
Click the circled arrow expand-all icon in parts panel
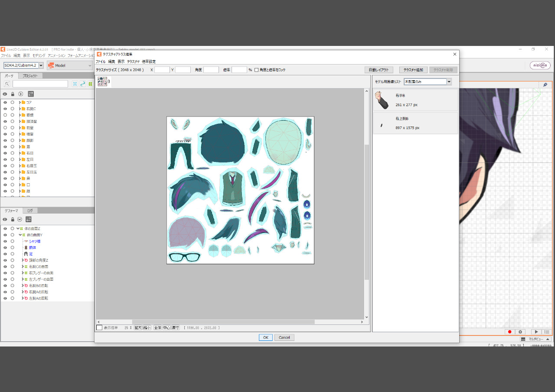point(20,94)
